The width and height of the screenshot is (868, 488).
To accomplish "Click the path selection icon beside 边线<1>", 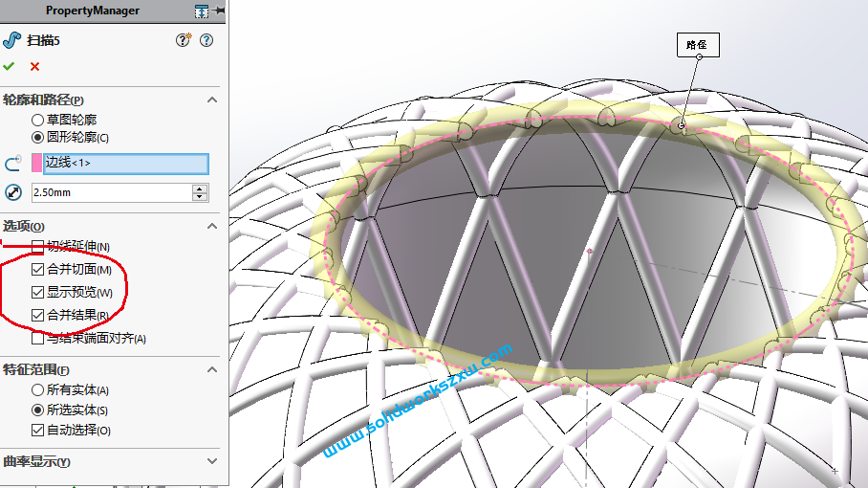I will [13, 163].
